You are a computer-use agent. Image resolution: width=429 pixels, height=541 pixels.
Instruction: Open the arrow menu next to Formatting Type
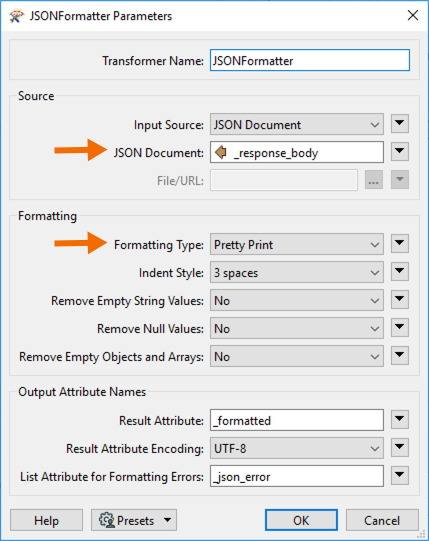(x=400, y=244)
